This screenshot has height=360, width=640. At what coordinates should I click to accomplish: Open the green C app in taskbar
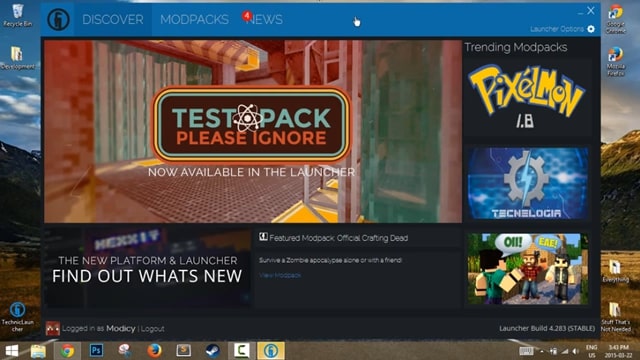click(241, 351)
